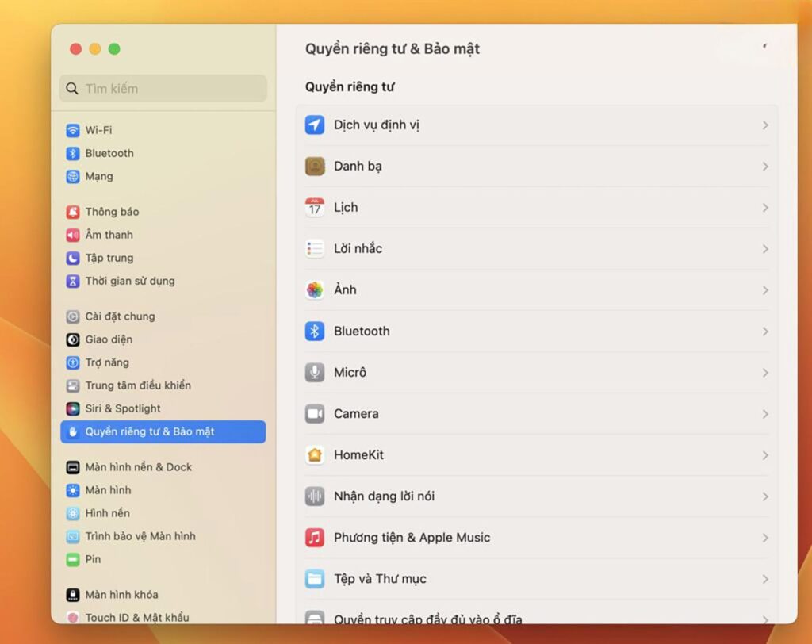Open the Tệp và Thư mục chevron
The image size is (812, 644).
[x=764, y=579]
